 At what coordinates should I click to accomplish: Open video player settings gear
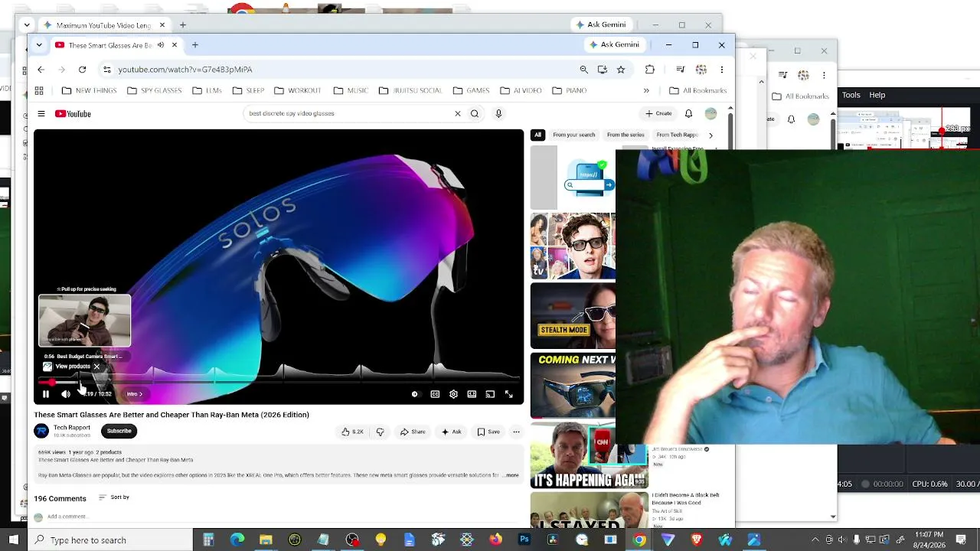(x=453, y=394)
